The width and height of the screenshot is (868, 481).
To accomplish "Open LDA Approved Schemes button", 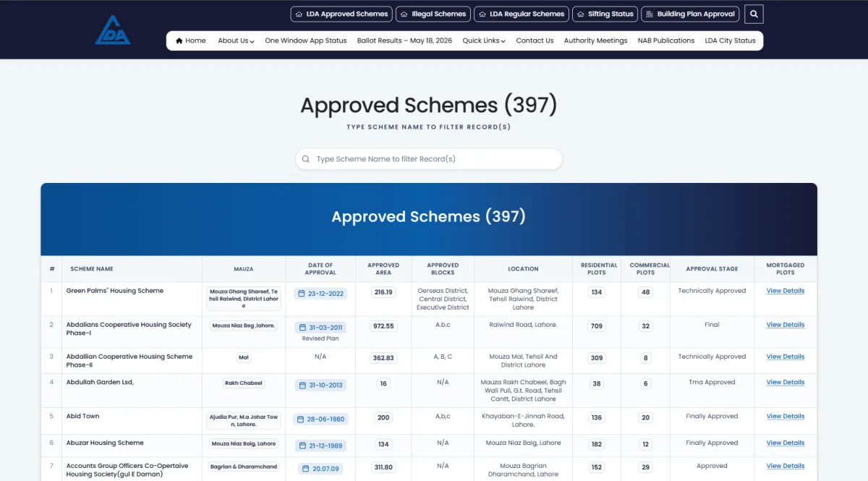I will coord(341,14).
